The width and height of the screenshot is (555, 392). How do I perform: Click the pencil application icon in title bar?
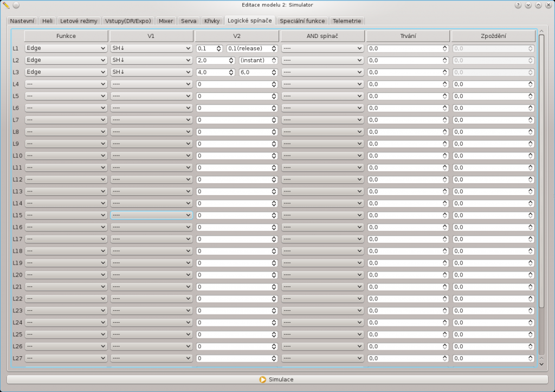[6, 5]
